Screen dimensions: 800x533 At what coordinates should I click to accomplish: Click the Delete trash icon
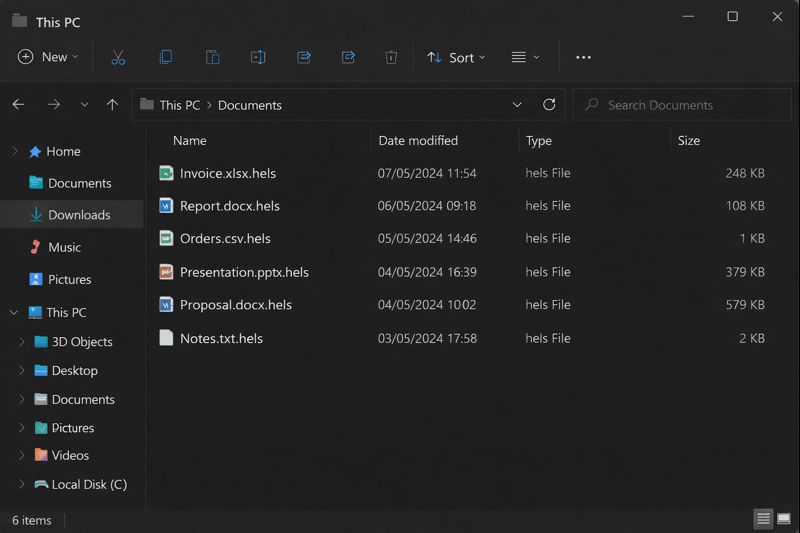pos(391,57)
